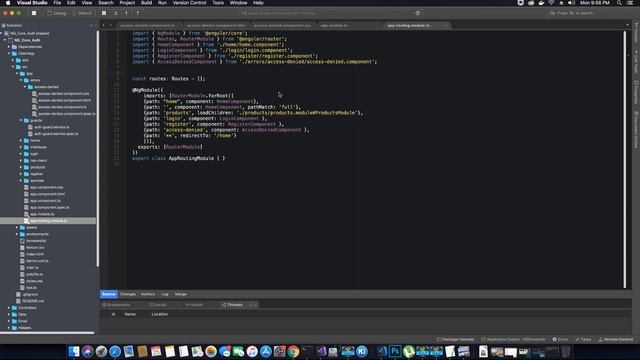
Task: Click the Wi-Fi icon in menu bar
Action: (x=551, y=3)
